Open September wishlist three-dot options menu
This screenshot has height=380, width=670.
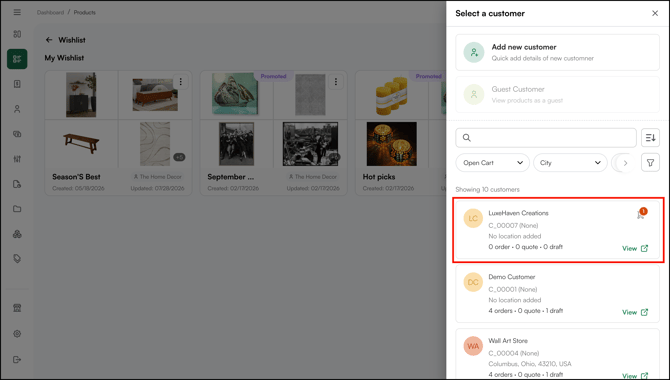point(336,82)
